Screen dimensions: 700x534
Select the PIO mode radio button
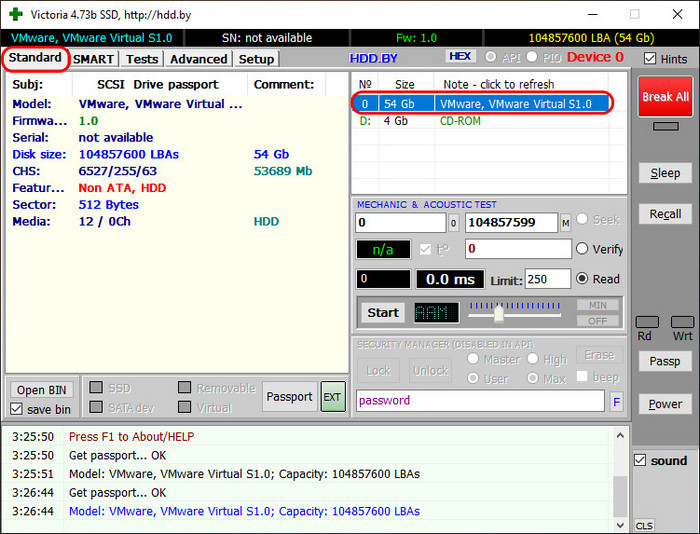click(x=532, y=57)
